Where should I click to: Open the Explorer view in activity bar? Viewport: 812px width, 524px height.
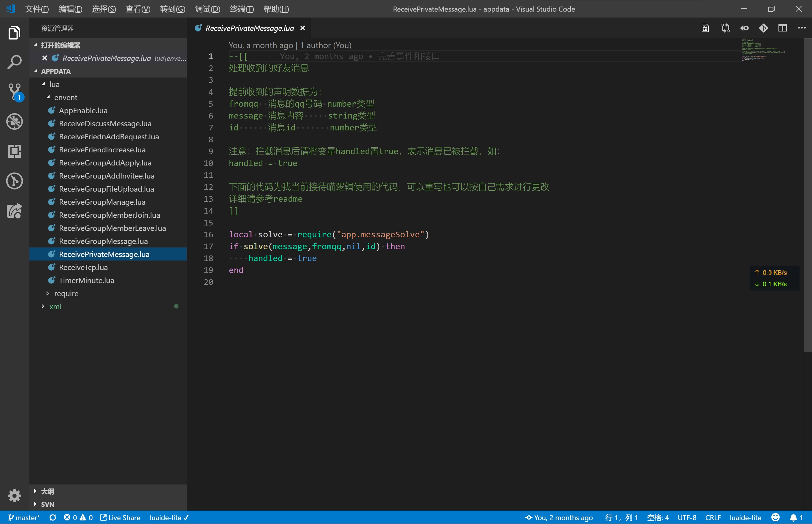[x=14, y=33]
